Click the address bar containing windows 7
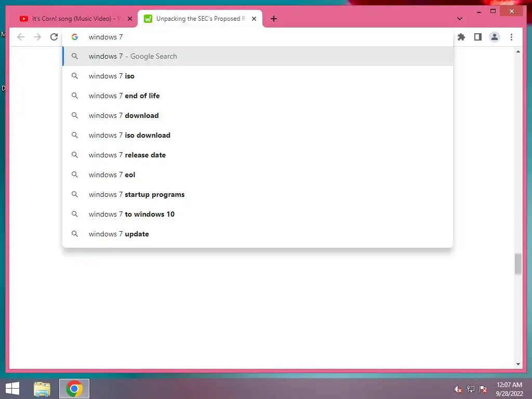532x399 pixels. coord(258,37)
